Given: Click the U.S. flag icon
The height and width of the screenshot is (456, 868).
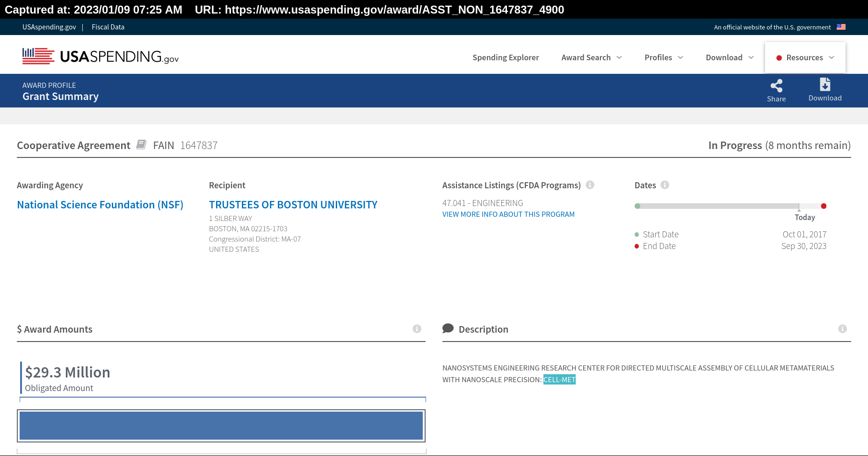Looking at the screenshot, I should (x=841, y=27).
